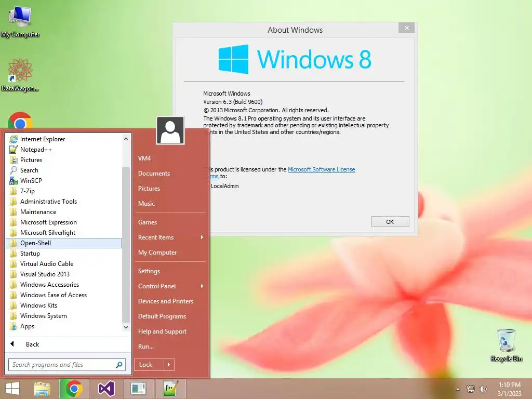Click the user account picture

click(170, 130)
